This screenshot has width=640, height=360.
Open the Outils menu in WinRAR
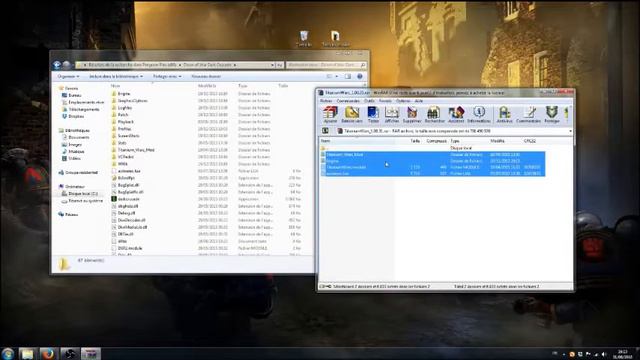coord(369,101)
